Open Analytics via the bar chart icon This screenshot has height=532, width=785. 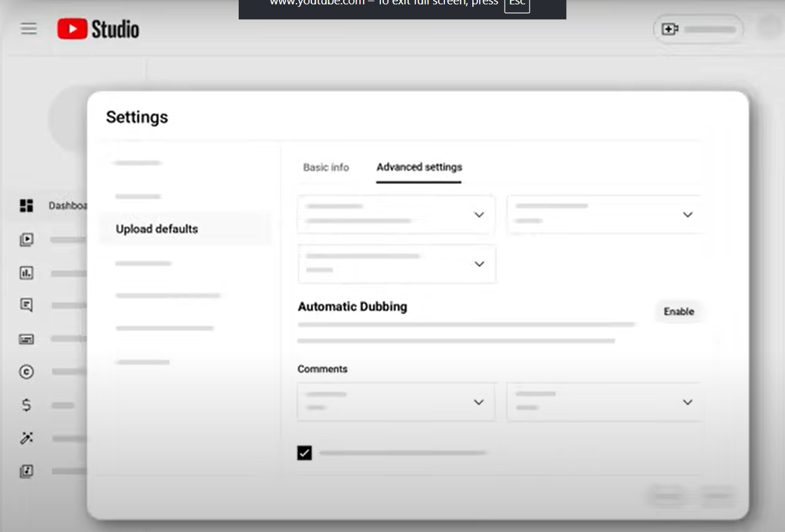[26, 273]
